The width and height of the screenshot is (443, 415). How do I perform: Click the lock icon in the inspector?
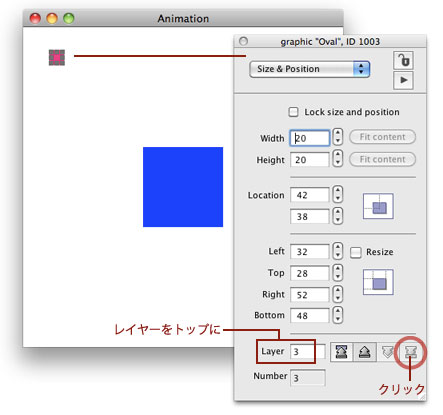(x=403, y=60)
